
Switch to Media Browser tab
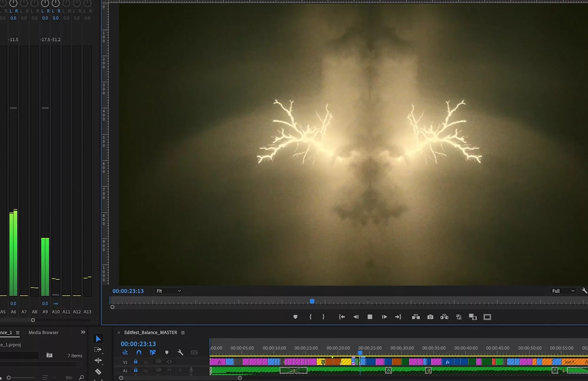[44, 332]
